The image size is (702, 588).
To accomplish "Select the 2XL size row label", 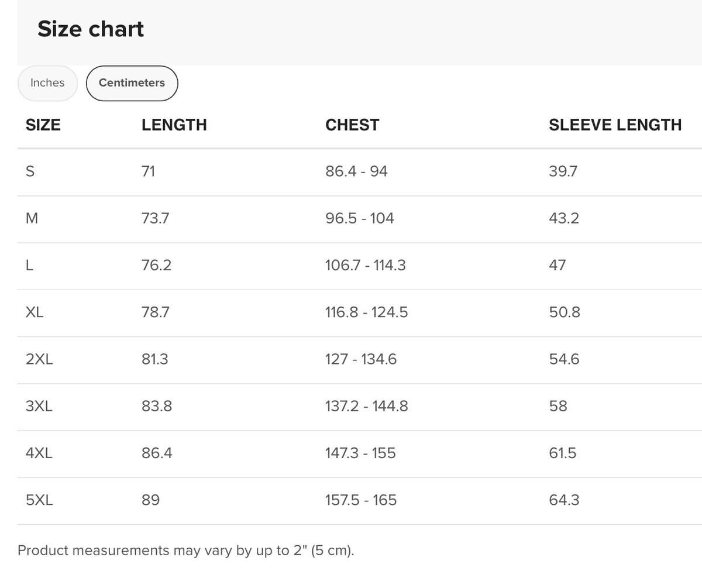I will point(39,359).
